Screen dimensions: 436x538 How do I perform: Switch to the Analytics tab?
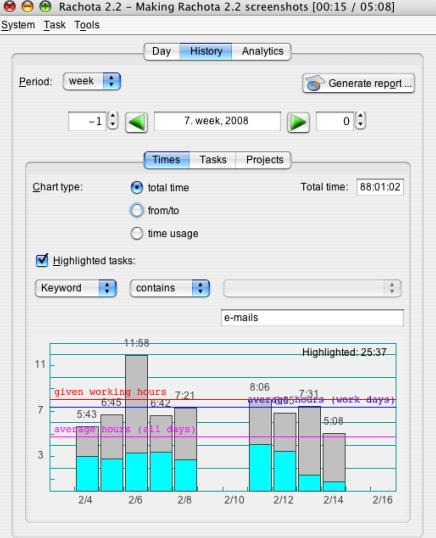(x=262, y=51)
